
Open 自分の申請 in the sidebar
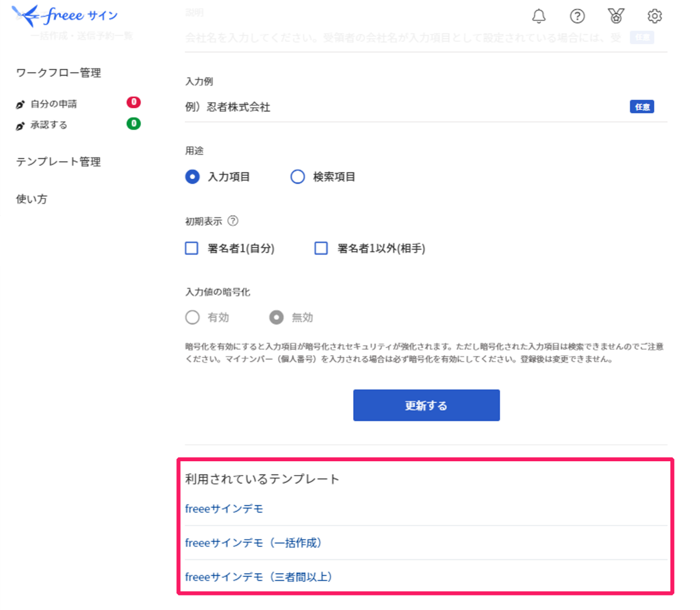pos(53,104)
